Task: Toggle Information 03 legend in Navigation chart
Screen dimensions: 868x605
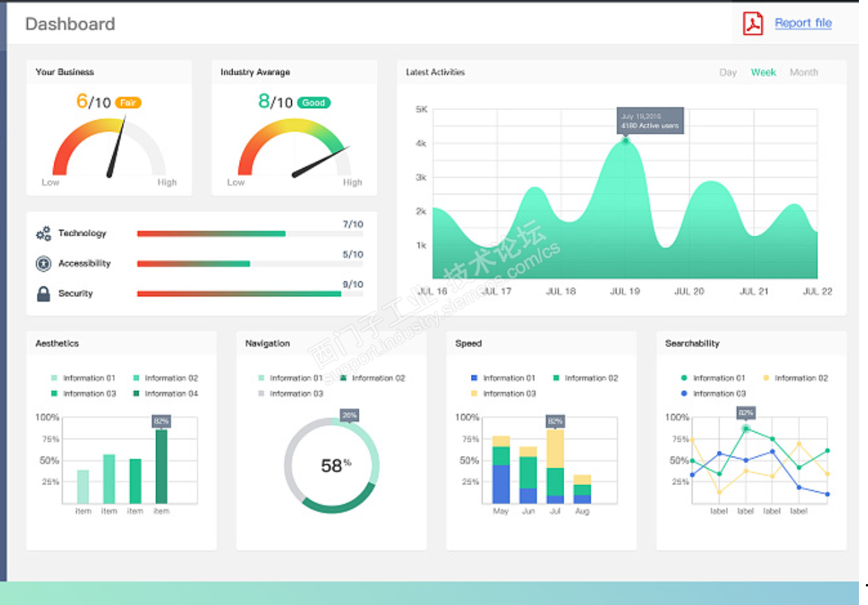Action: click(290, 394)
